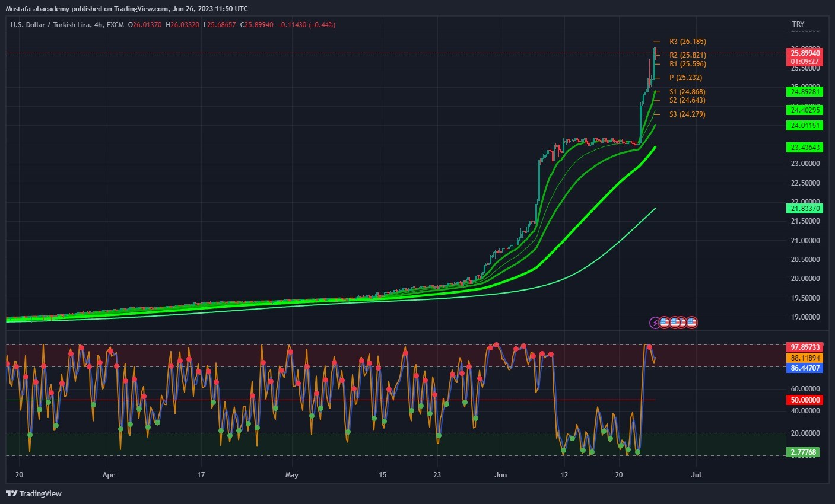835x504 pixels.
Task: Click the 23.00000 price axis level
Action: (x=806, y=164)
